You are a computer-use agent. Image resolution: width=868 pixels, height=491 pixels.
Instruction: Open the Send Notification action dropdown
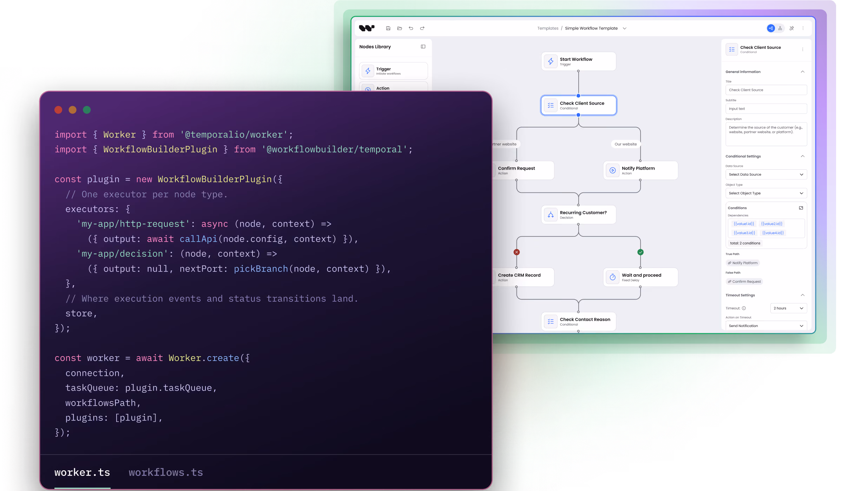[766, 326]
